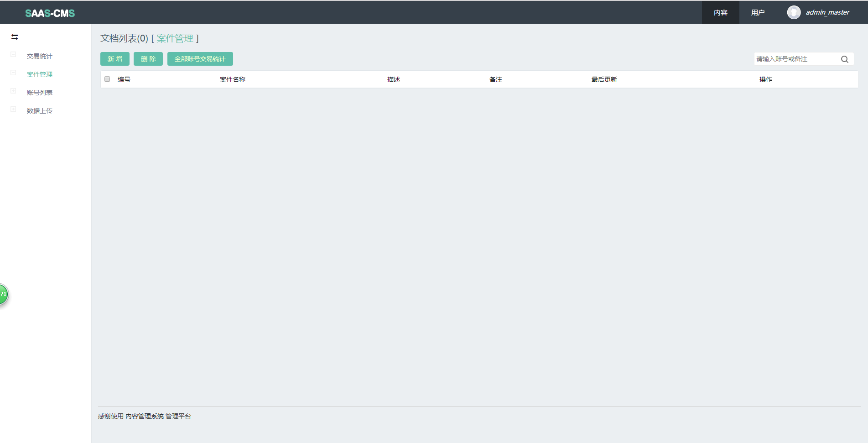Open the admin_master username menu
868x443 pixels.
[x=827, y=12]
